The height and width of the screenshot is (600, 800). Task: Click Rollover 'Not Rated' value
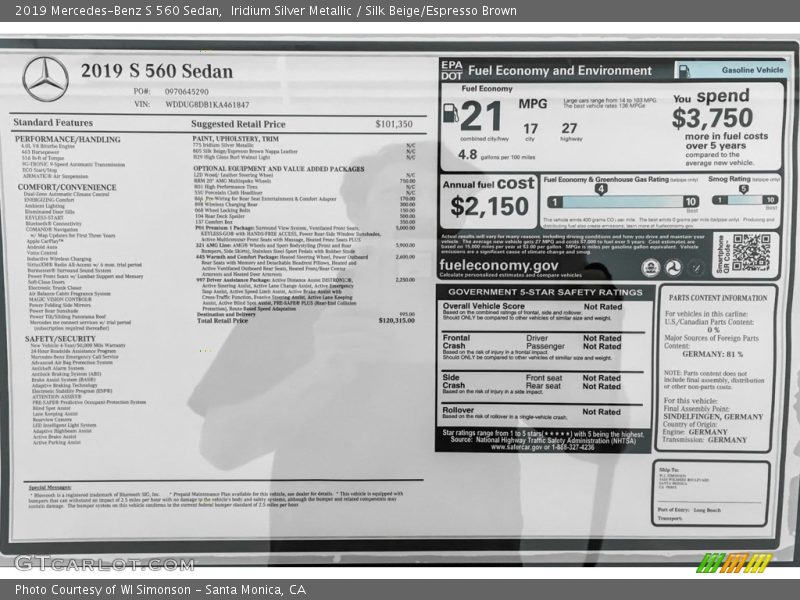coord(602,412)
